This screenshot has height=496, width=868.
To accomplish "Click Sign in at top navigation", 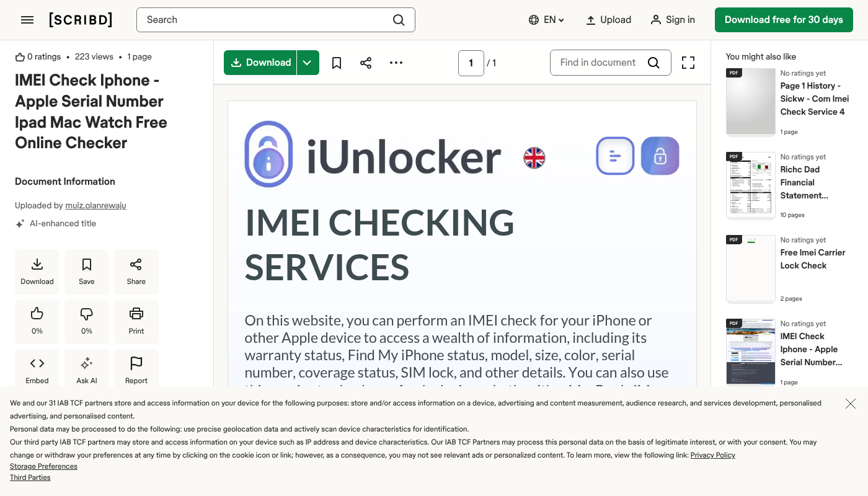I will pyautogui.click(x=673, y=20).
